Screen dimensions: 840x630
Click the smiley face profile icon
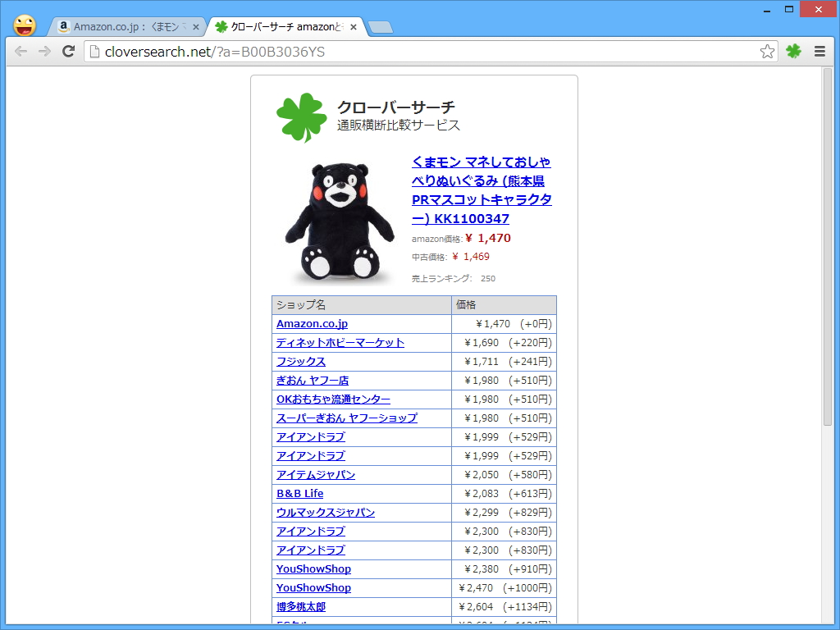coord(25,25)
